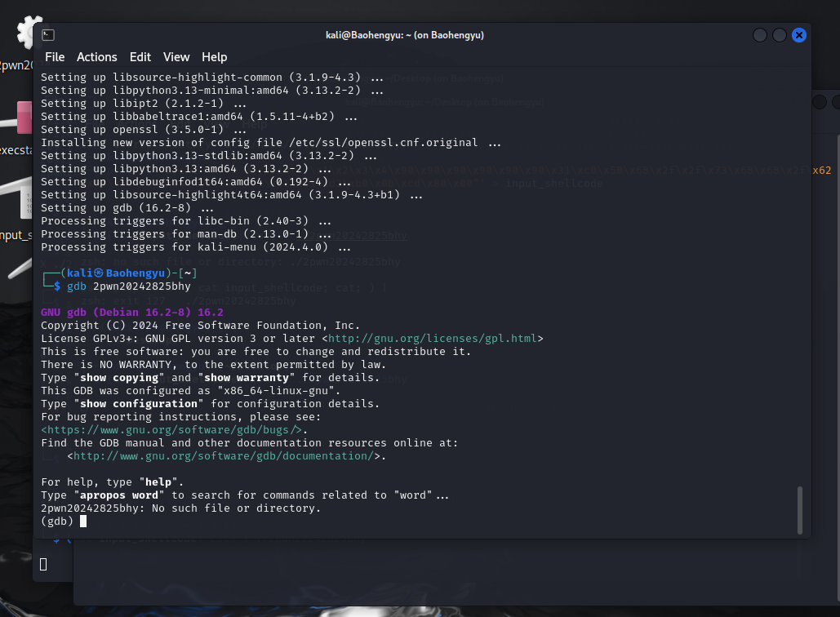Click 'Processing triggers for man-db' line
840x617 pixels.
186,234
